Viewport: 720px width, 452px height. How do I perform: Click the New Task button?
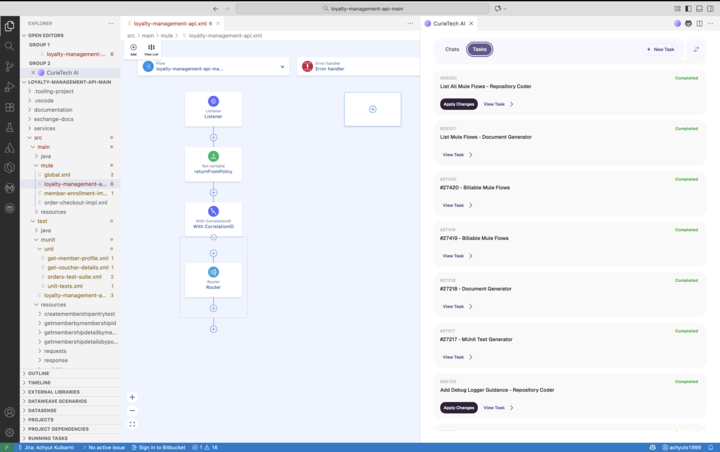(660, 49)
